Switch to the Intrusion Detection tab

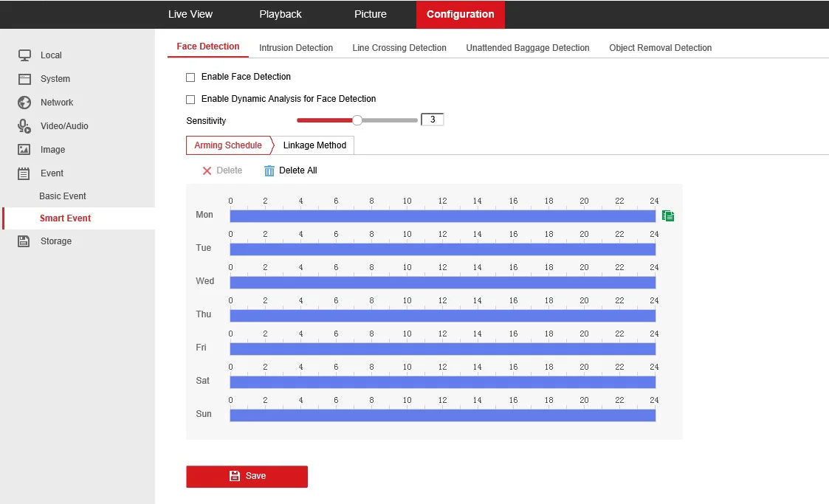(296, 48)
